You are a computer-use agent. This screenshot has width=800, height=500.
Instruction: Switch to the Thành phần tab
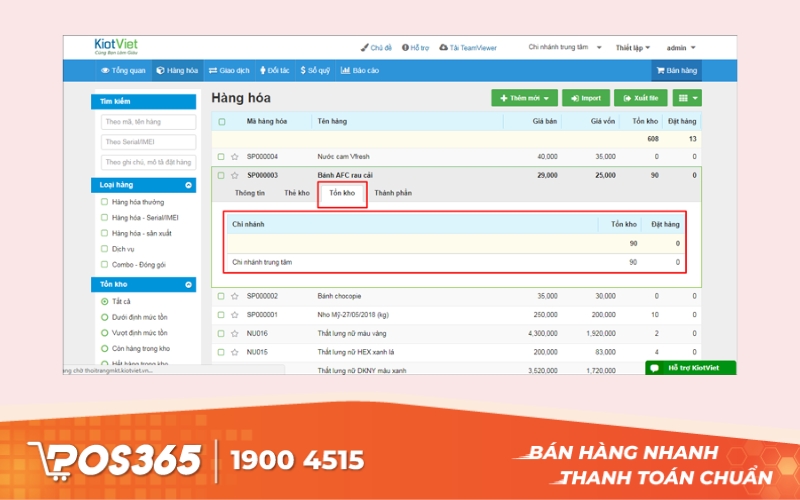pyautogui.click(x=393, y=193)
